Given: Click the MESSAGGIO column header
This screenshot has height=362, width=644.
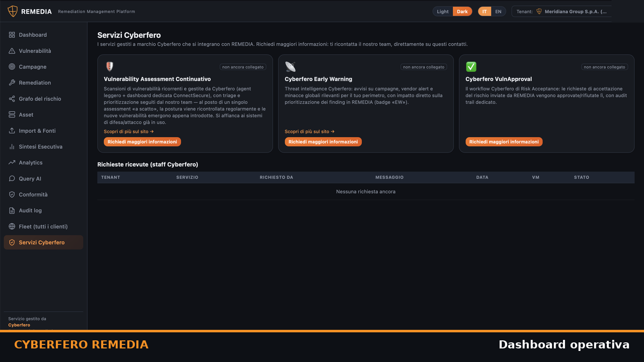Looking at the screenshot, I should [389, 177].
